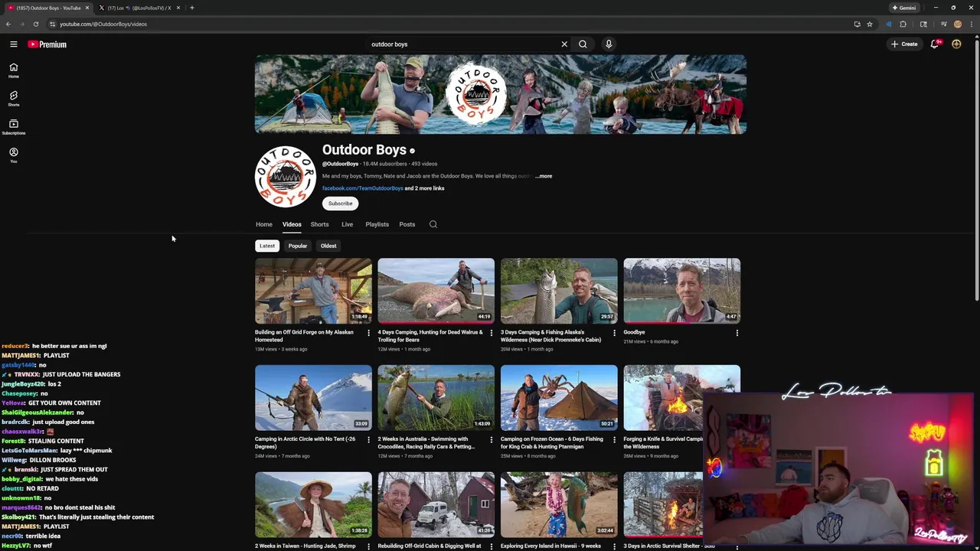Viewport: 980px width, 551px height.
Task: Open the channel Home tab
Action: click(x=264, y=224)
